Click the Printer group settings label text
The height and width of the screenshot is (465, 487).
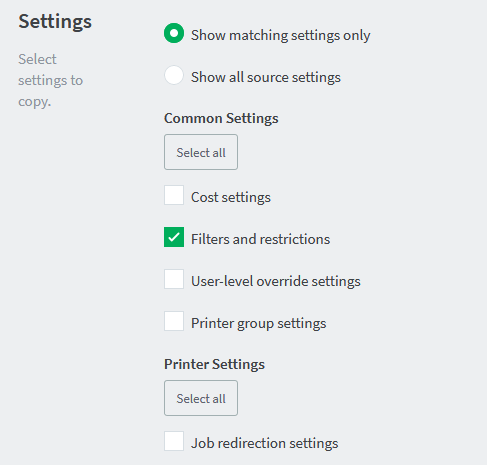[258, 323]
